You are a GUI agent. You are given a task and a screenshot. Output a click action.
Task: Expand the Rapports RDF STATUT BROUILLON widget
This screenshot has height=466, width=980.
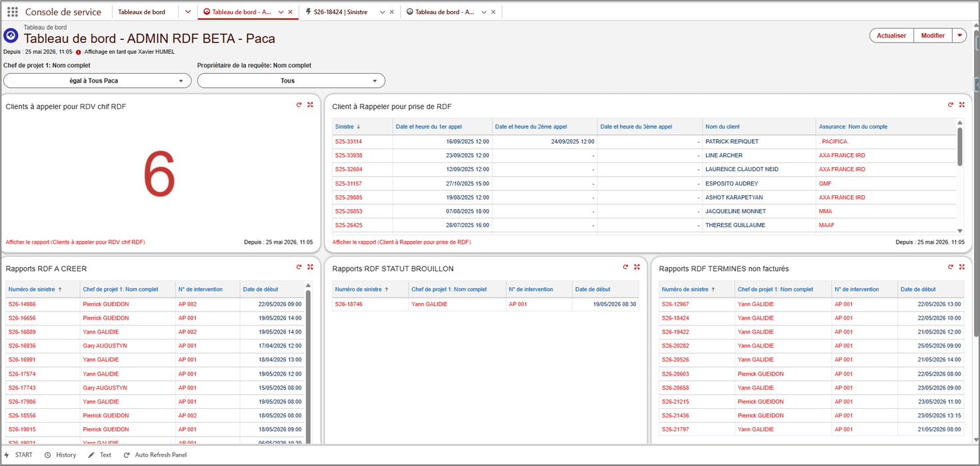click(x=637, y=267)
